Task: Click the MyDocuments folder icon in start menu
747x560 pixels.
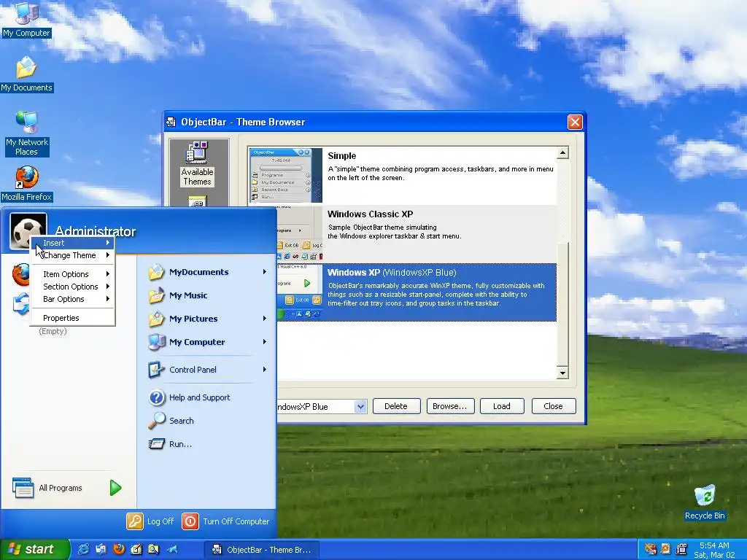Action: click(156, 273)
